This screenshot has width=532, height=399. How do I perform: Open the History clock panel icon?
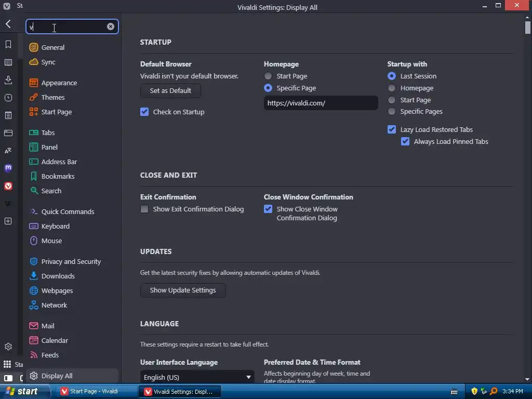pyautogui.click(x=8, y=98)
